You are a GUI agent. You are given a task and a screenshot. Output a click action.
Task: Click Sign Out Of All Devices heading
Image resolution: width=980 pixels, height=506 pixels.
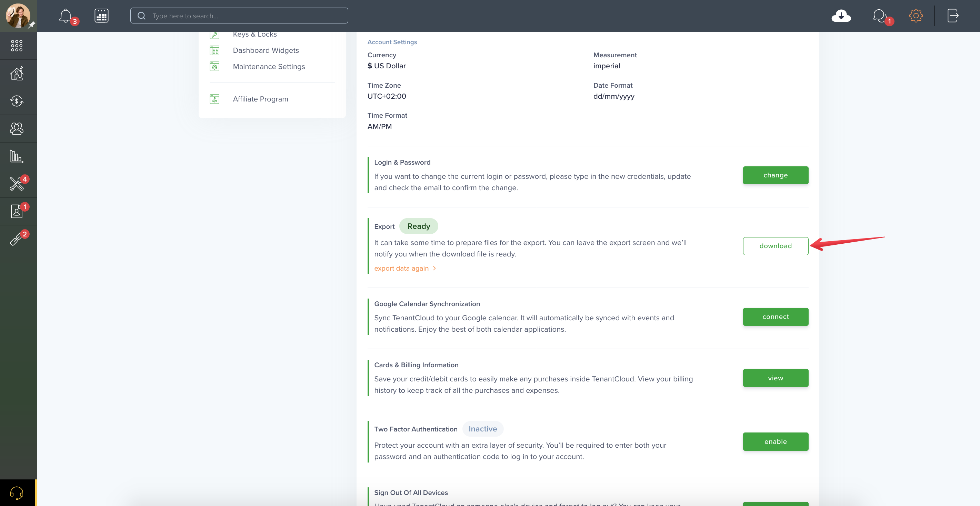(411, 493)
